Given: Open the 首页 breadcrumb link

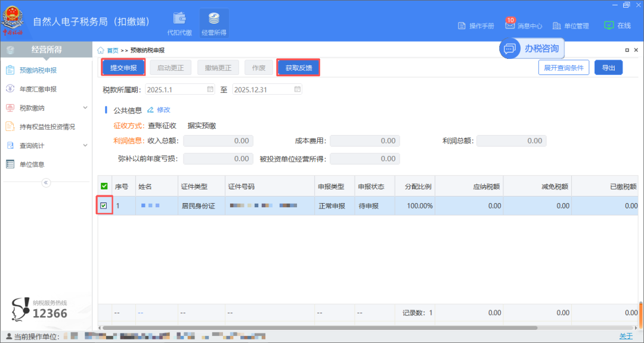Looking at the screenshot, I should pyautogui.click(x=113, y=49).
